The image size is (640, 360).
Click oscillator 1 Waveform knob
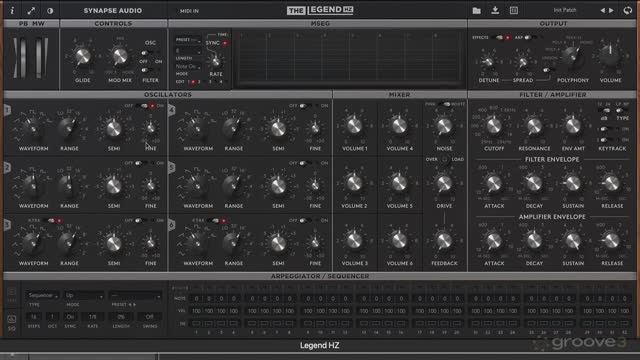[x=33, y=128]
